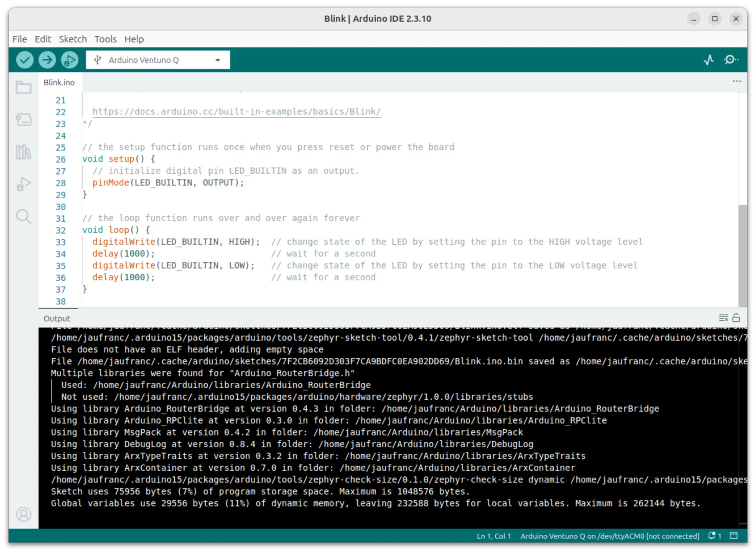Open the Library Manager sidebar icon
The height and width of the screenshot is (553, 756).
(x=24, y=152)
